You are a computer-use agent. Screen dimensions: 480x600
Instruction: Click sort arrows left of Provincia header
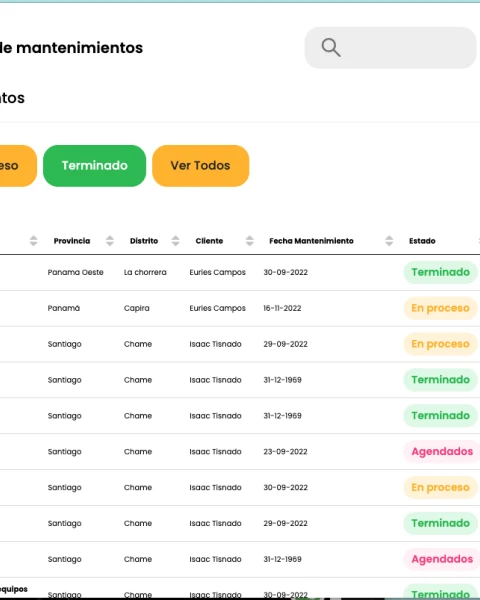[34, 241]
